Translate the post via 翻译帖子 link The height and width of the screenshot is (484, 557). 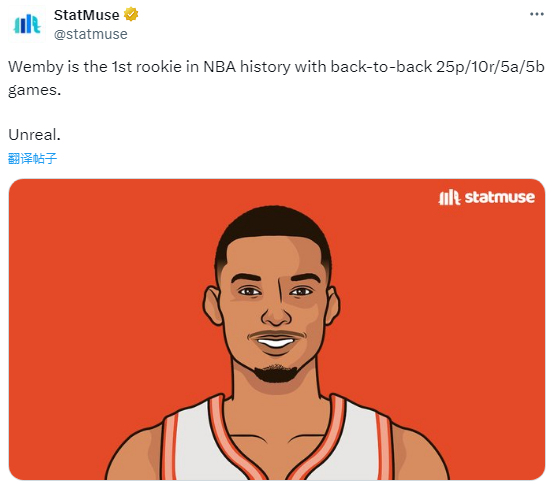tap(32, 158)
